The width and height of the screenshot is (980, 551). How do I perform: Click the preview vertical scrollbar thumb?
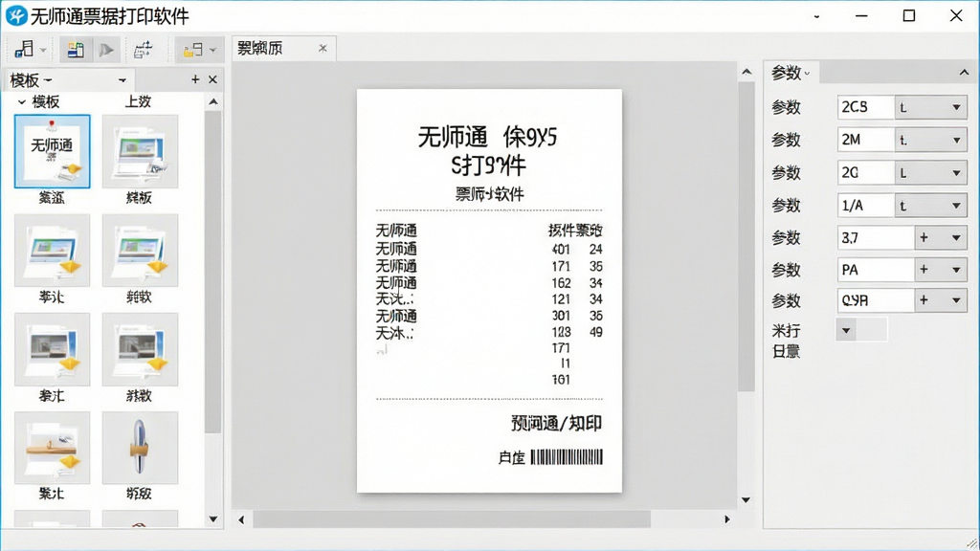click(x=746, y=236)
